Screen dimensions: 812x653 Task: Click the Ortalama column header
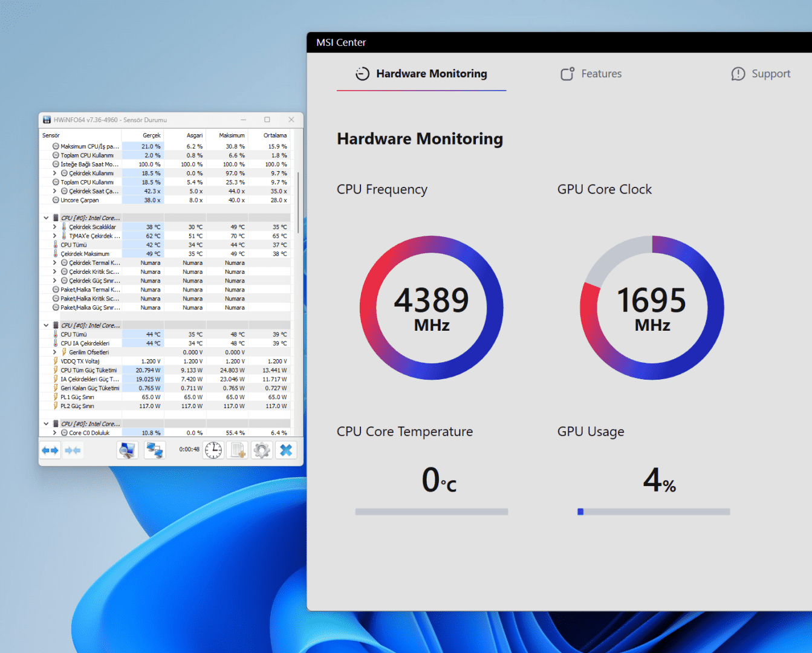pos(274,135)
